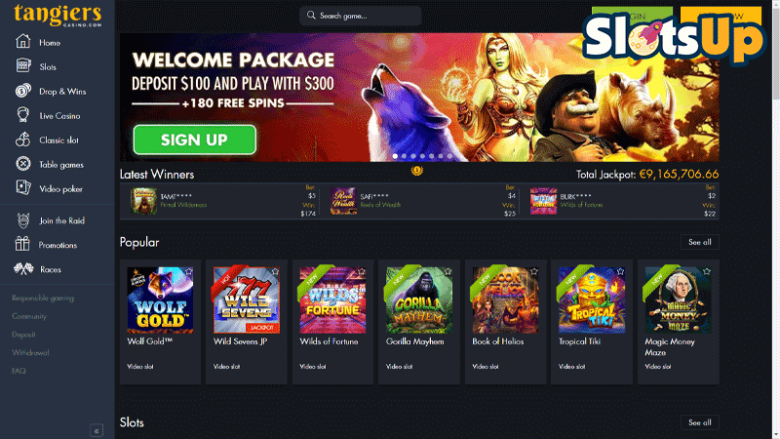Open the Responsible gaming link

pyautogui.click(x=43, y=298)
